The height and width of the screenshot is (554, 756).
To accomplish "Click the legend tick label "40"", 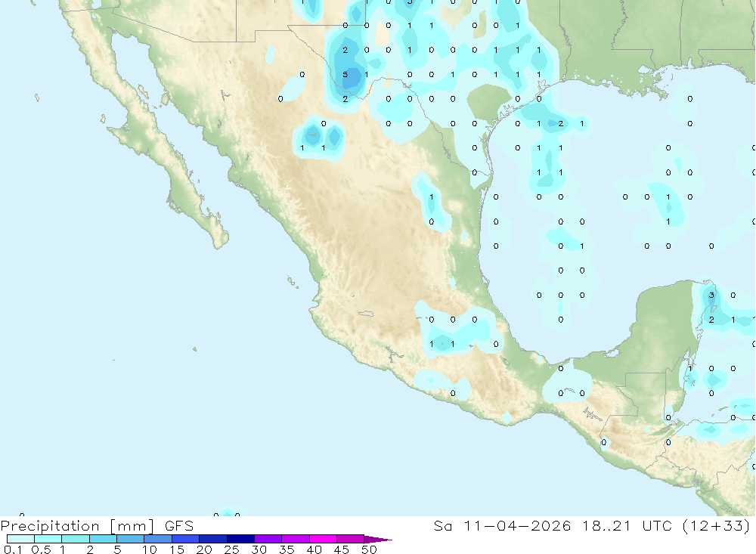I will pos(314,549).
